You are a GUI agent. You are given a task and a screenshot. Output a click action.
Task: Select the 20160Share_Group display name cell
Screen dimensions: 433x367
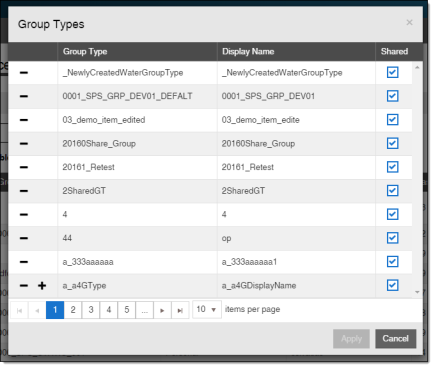[296, 144]
